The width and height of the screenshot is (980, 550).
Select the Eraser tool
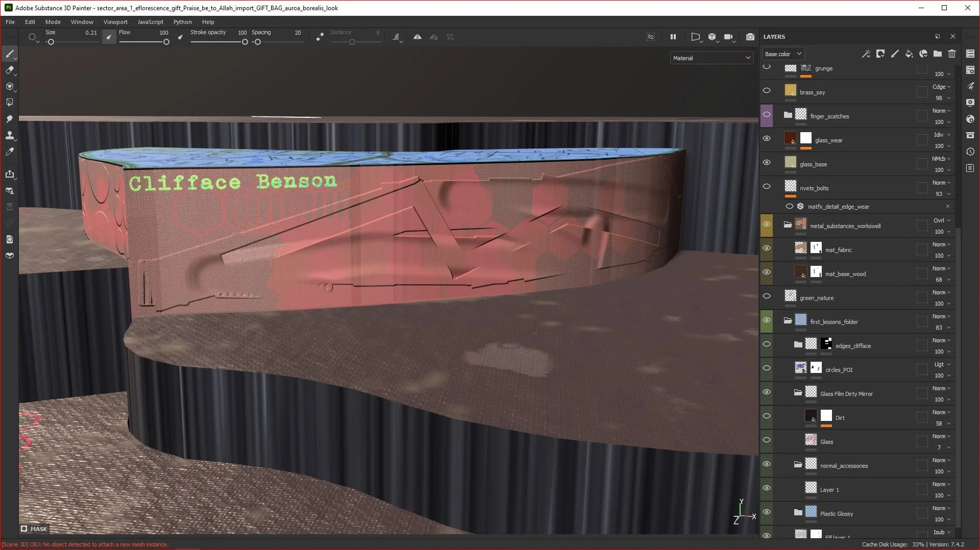click(10, 70)
